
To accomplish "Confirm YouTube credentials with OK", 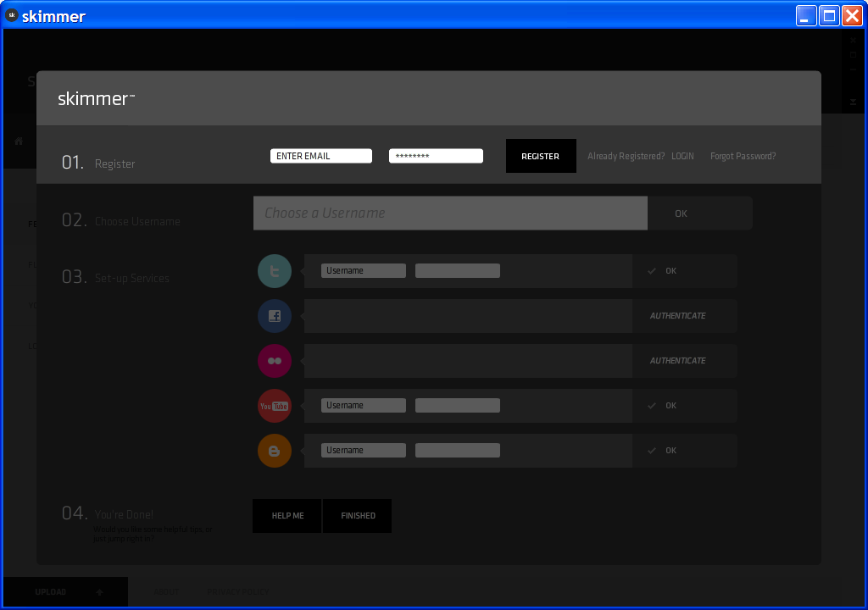I will click(x=684, y=406).
